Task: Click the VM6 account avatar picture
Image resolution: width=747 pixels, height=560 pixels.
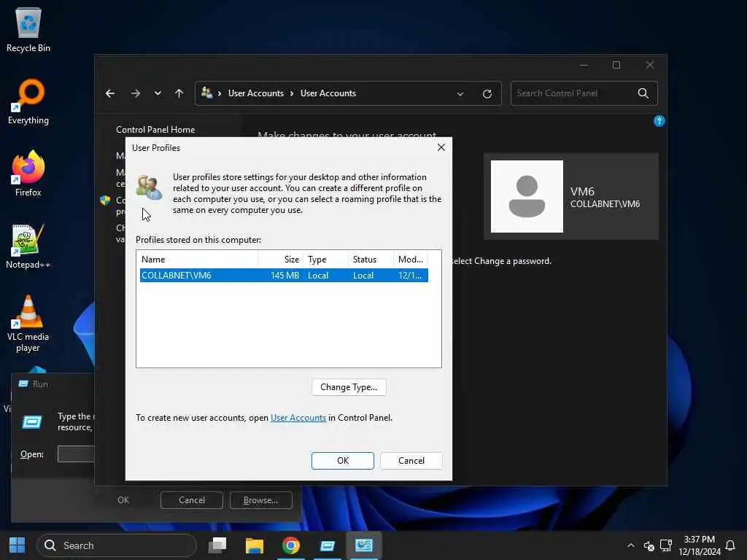Action: pyautogui.click(x=527, y=196)
